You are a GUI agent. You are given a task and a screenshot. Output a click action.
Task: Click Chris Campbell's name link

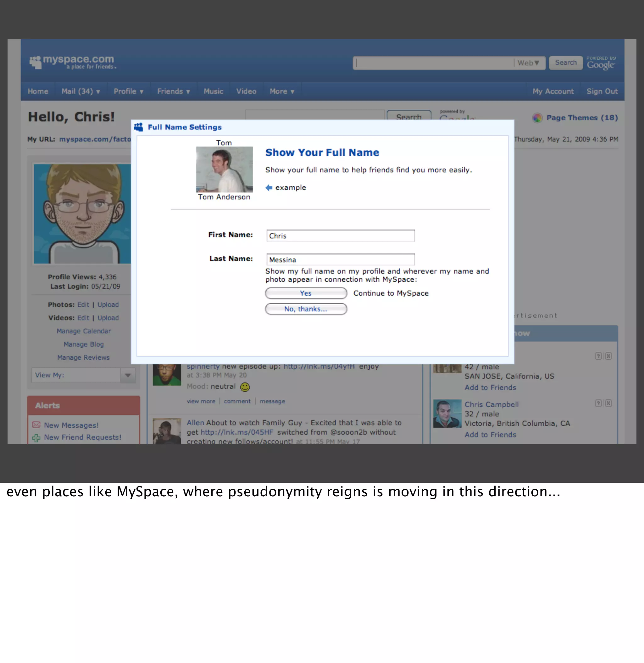pos(491,404)
